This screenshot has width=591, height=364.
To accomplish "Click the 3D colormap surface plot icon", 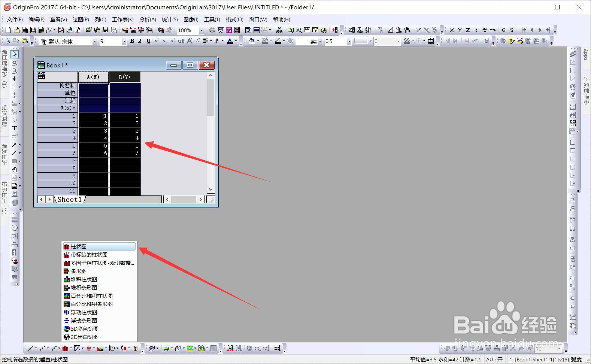I will (166, 348).
